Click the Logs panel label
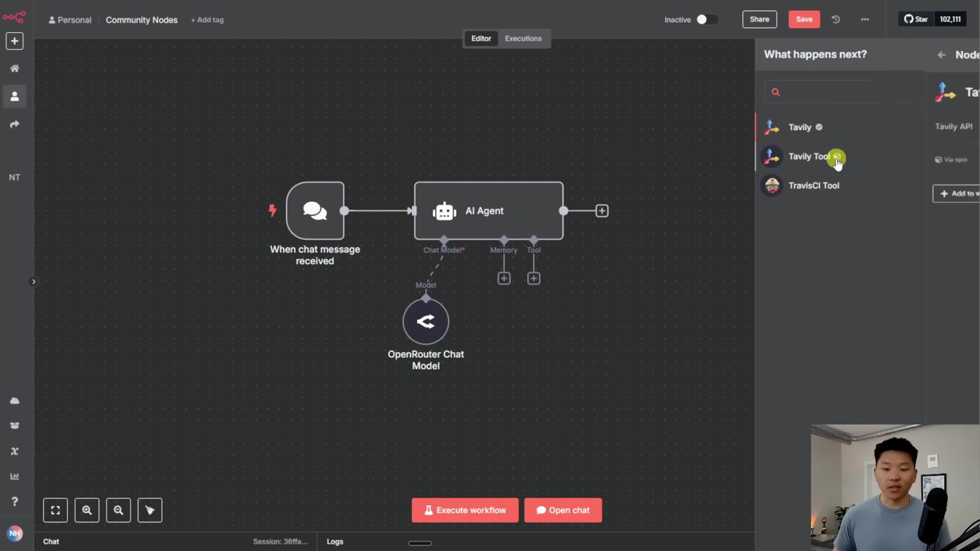 335,542
